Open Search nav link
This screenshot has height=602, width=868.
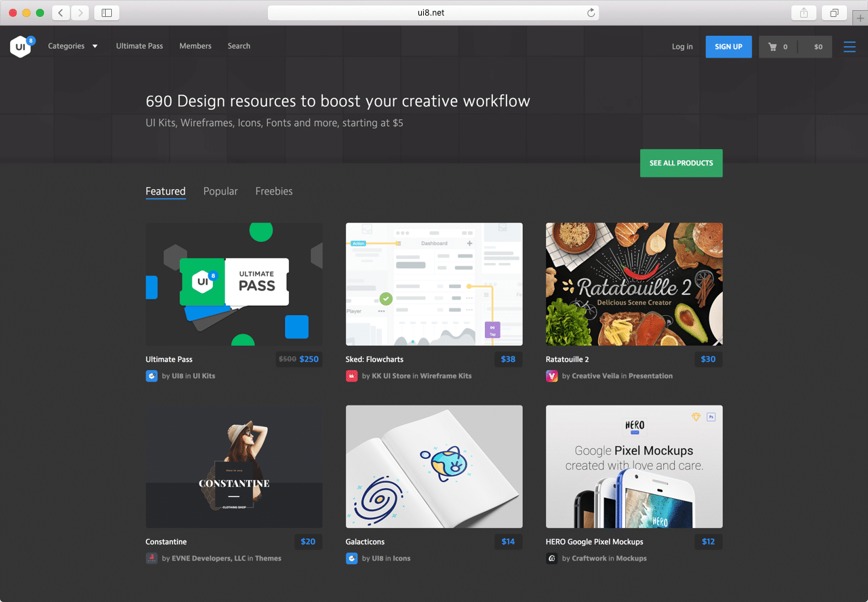tap(239, 46)
